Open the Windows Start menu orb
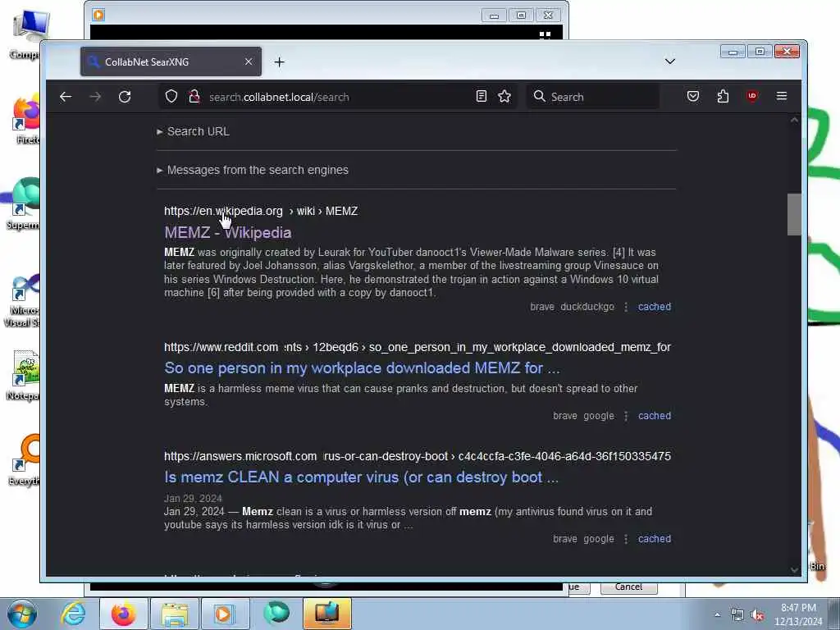Viewport: 840px width, 630px height. tap(21, 614)
